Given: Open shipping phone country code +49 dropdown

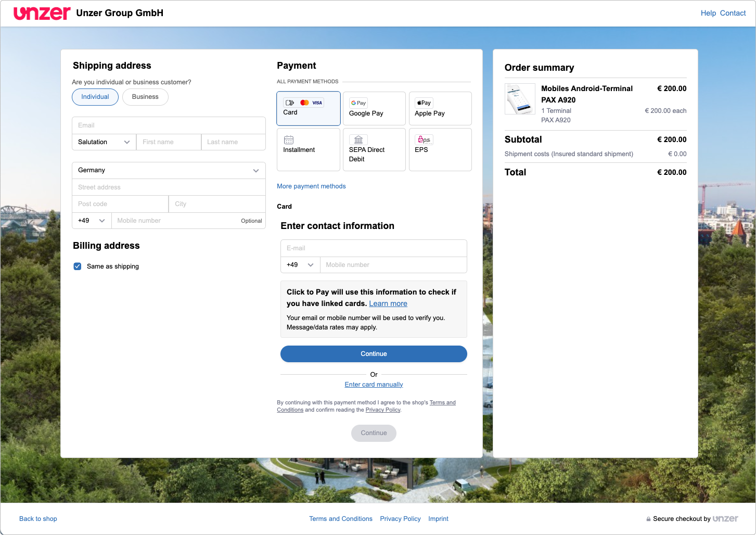Looking at the screenshot, I should pyautogui.click(x=92, y=221).
